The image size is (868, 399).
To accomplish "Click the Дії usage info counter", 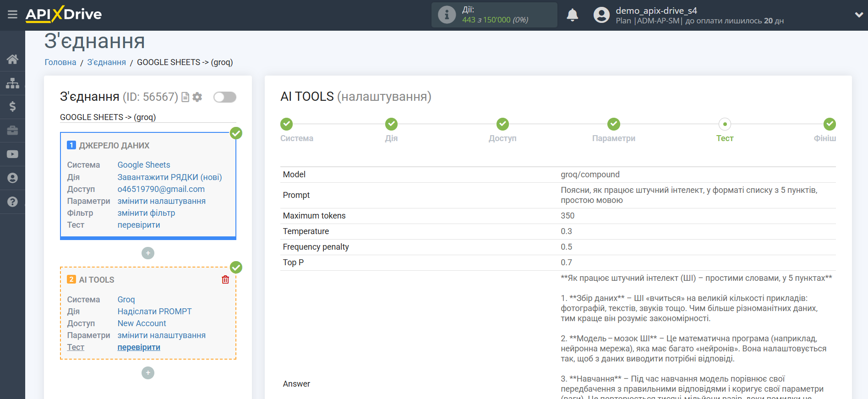I will point(494,15).
